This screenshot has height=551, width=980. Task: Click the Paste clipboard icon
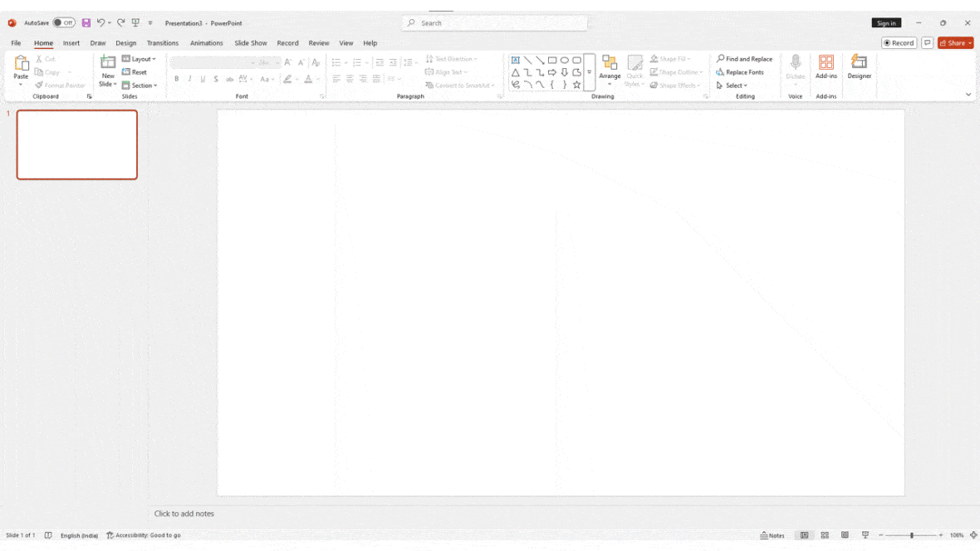(x=21, y=63)
